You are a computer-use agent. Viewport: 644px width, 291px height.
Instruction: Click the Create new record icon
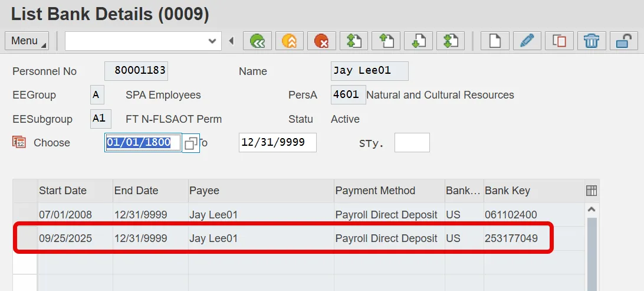tap(495, 41)
